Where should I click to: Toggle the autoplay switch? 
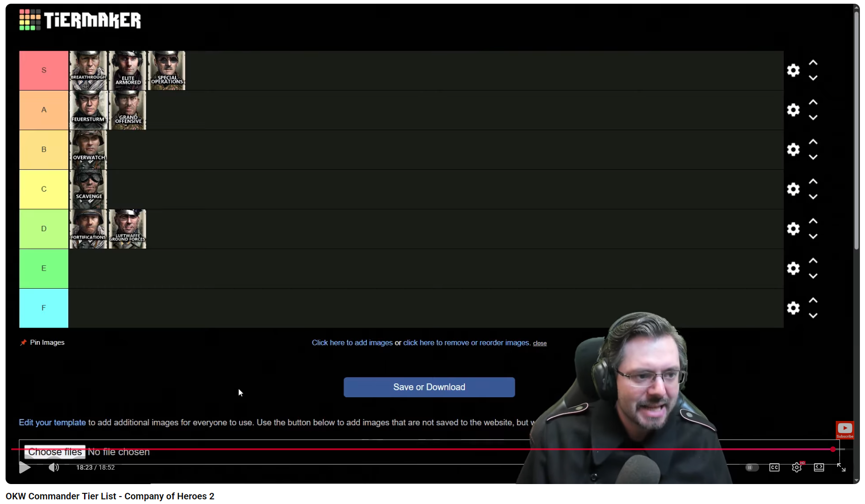pos(752,467)
